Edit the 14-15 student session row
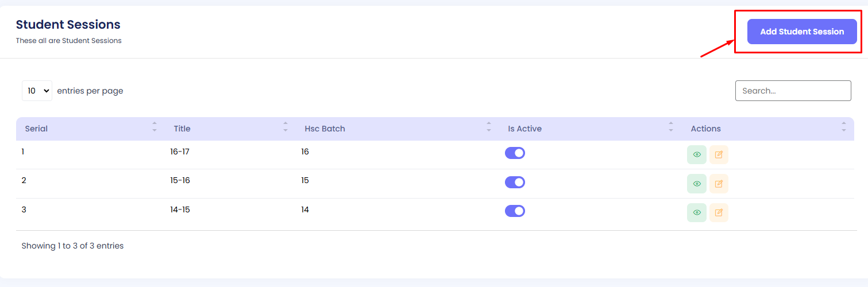The width and height of the screenshot is (868, 287). coord(719,212)
